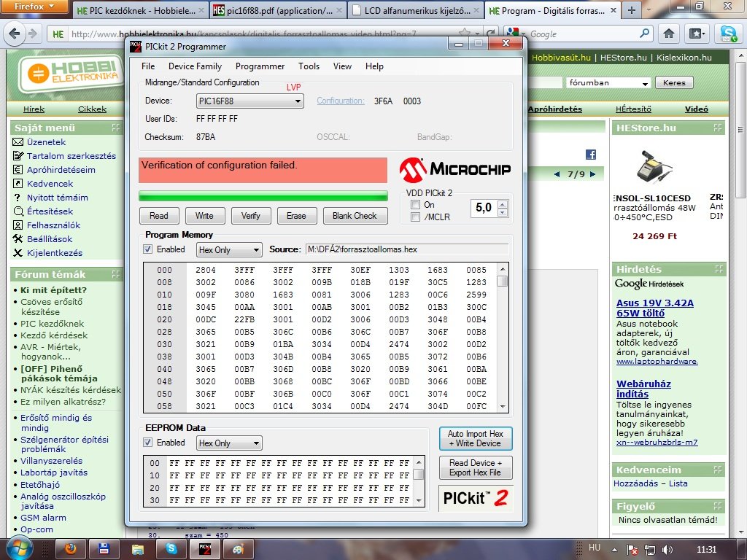
Task: Click the Read button
Action: [159, 216]
